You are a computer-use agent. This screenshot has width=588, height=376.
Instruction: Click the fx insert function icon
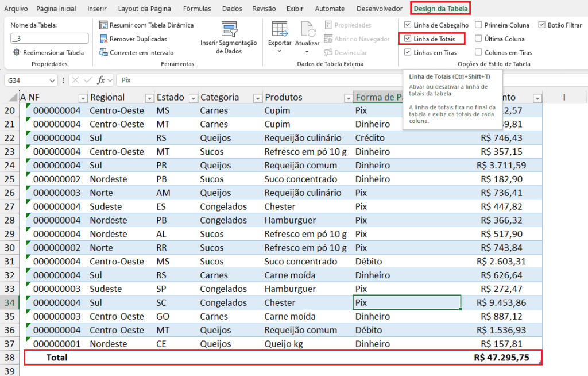coord(101,80)
